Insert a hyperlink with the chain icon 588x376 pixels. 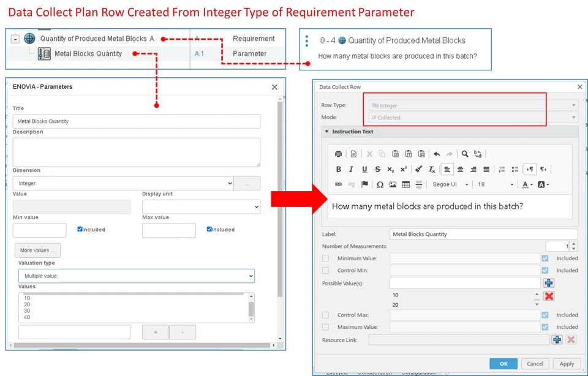338,184
